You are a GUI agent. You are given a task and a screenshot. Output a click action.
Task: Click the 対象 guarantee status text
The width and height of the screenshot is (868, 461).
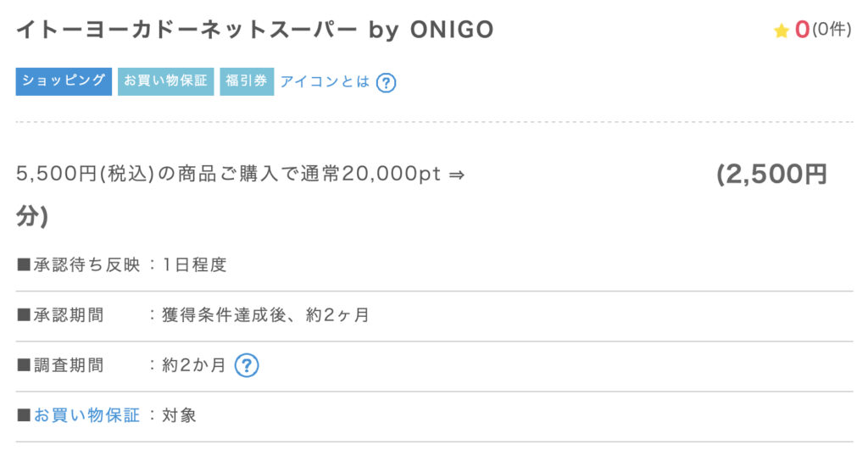click(x=179, y=415)
